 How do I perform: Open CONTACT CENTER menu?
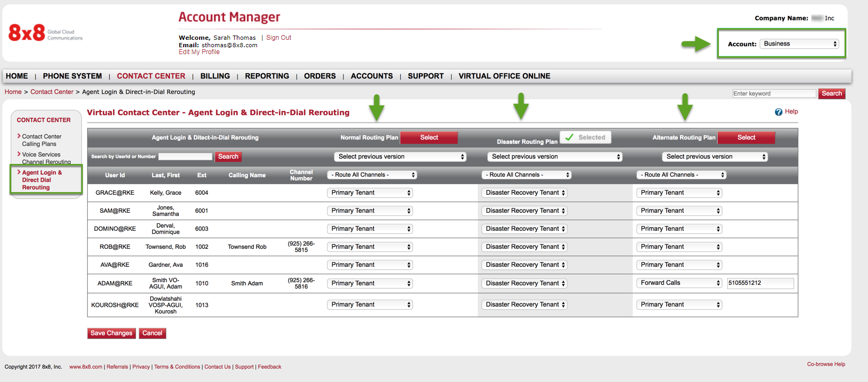(x=151, y=76)
